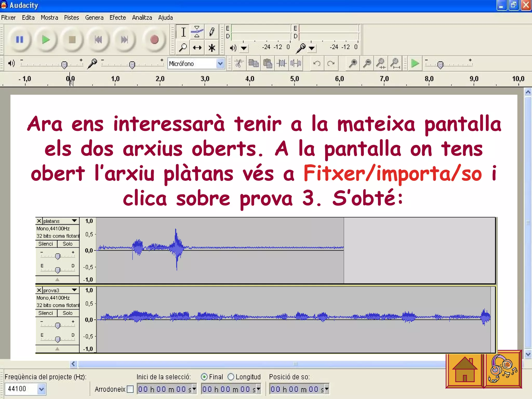
Task: Open the Genera menu
Action: (x=94, y=18)
